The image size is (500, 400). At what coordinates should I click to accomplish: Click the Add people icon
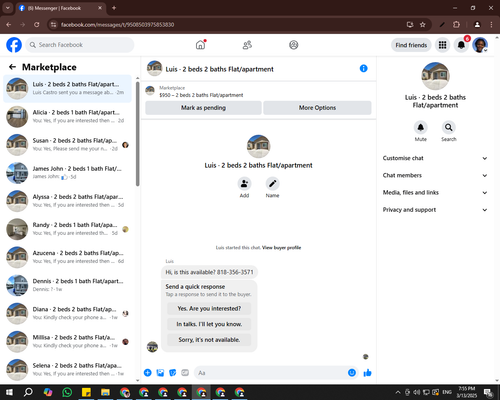[x=244, y=184]
